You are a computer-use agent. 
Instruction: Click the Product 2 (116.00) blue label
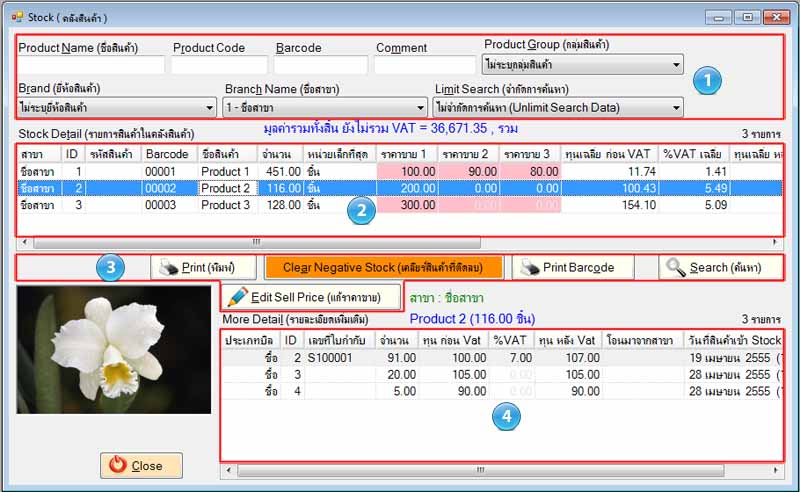pyautogui.click(x=472, y=319)
